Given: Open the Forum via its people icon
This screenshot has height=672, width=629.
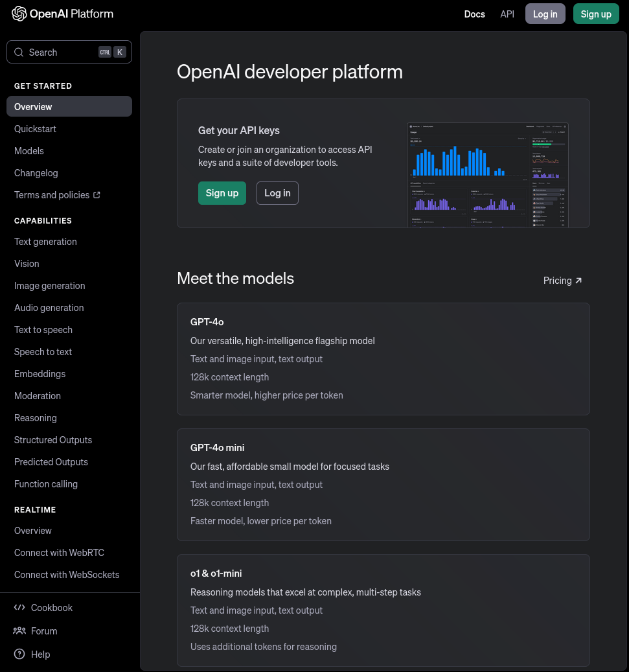Looking at the screenshot, I should 19,631.
